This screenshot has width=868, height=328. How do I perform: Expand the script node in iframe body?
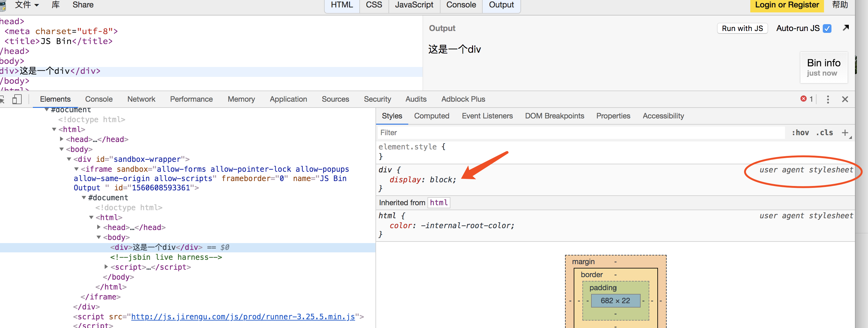(106, 267)
